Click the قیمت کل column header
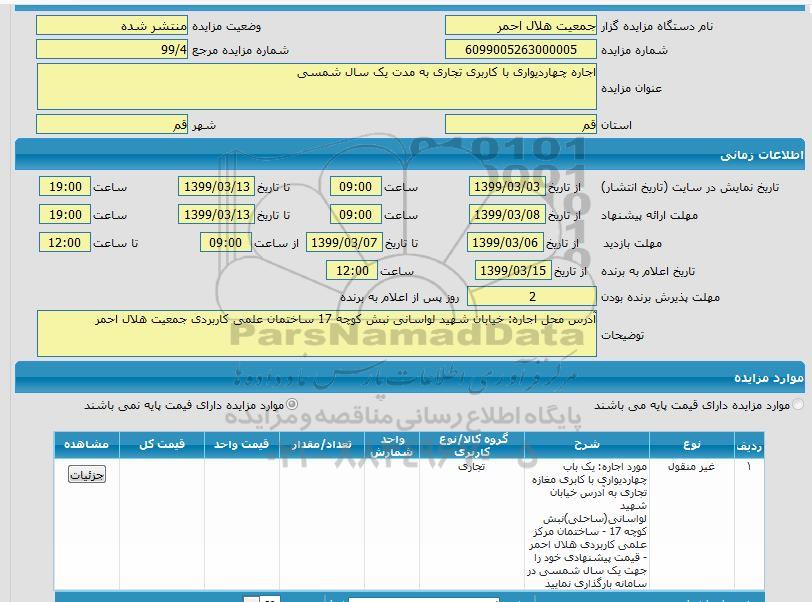The width and height of the screenshot is (812, 602). point(162,445)
